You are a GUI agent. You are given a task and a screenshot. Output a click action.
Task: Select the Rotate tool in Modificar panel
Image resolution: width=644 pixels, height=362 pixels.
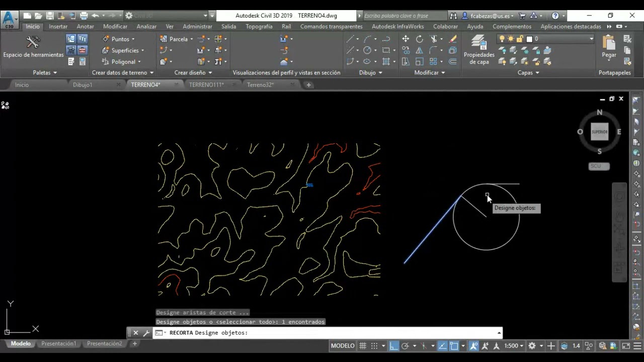(420, 39)
